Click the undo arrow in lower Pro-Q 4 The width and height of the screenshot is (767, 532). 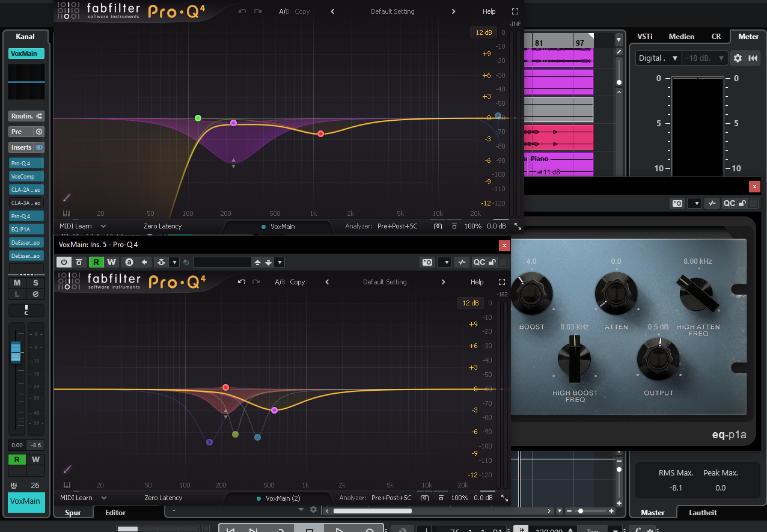241,282
